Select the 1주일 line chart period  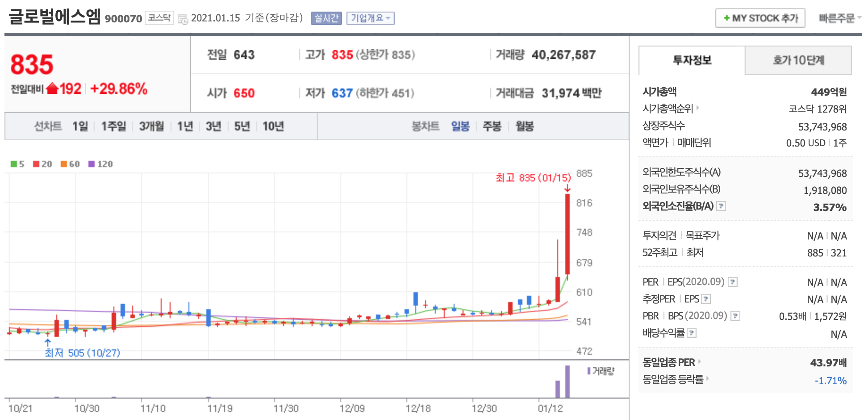(113, 126)
